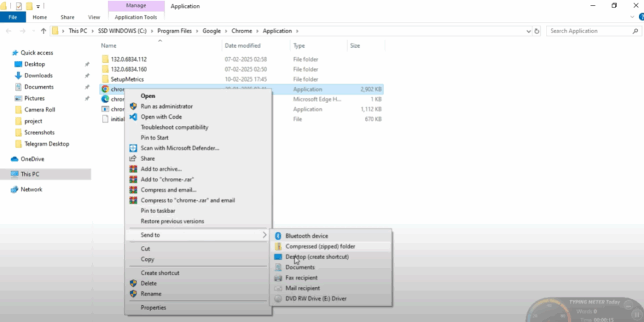The height and width of the screenshot is (322, 644).
Task: Go up one folder level arrow
Action: [x=43, y=31]
